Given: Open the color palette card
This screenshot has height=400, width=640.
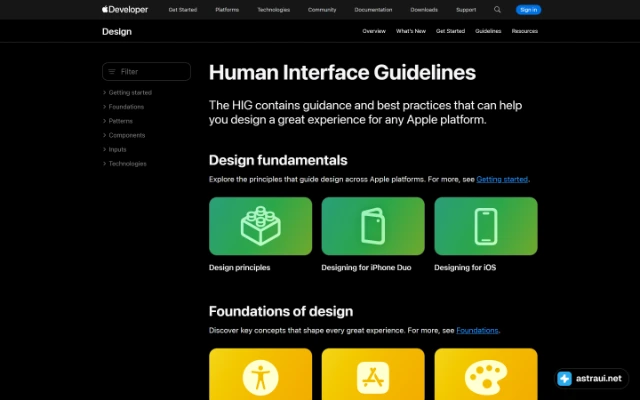Looking at the screenshot, I should pos(486,374).
